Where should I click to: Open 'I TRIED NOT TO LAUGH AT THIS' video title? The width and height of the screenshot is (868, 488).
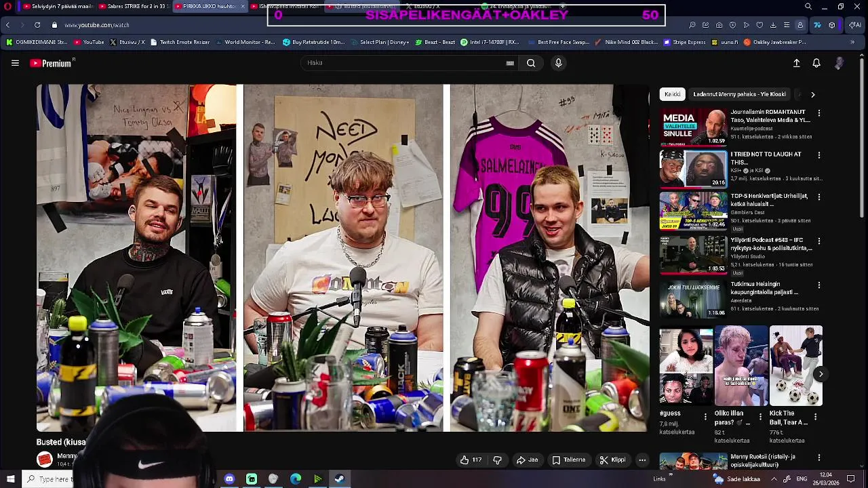click(766, 158)
